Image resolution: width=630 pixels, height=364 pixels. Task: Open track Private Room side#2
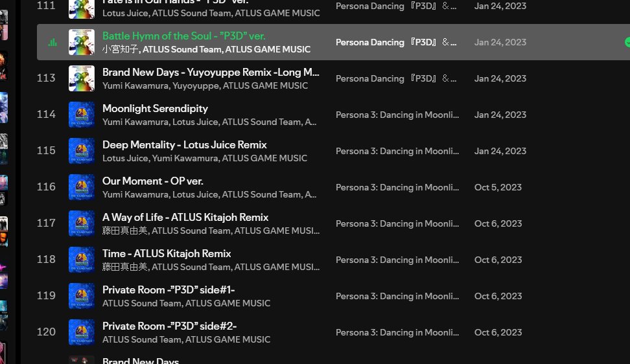[x=169, y=326]
